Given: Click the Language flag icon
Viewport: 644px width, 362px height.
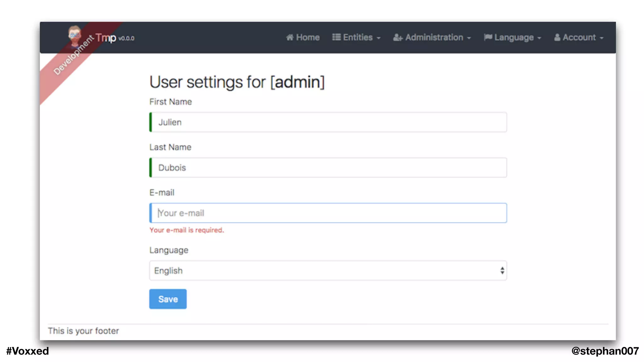Looking at the screenshot, I should tap(488, 37).
